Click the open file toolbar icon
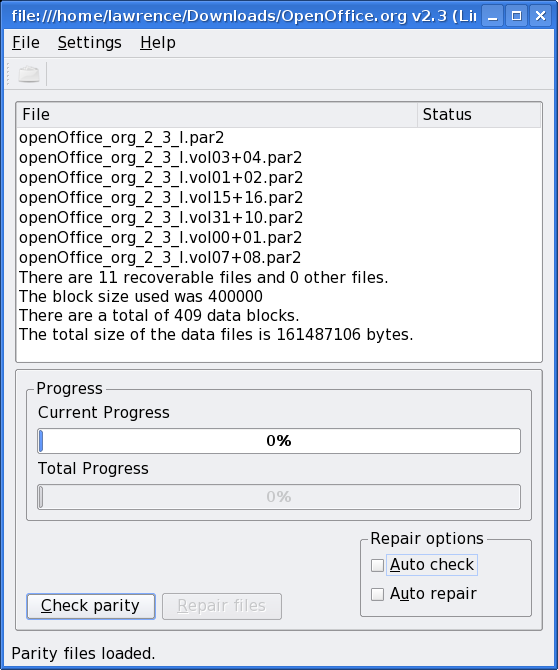The width and height of the screenshot is (558, 670). [x=29, y=74]
